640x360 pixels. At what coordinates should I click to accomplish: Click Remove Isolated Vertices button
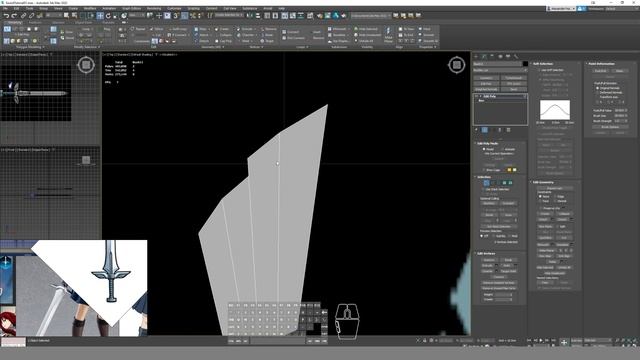click(499, 283)
